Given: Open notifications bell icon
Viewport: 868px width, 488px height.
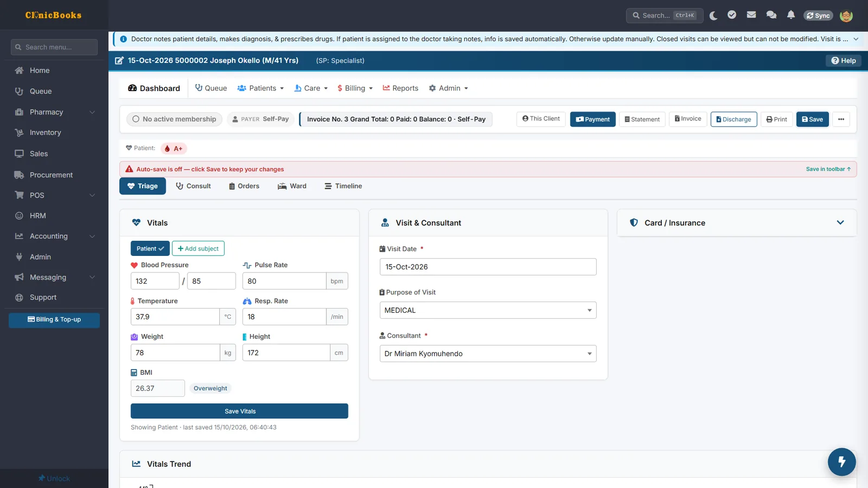Looking at the screenshot, I should [791, 15].
